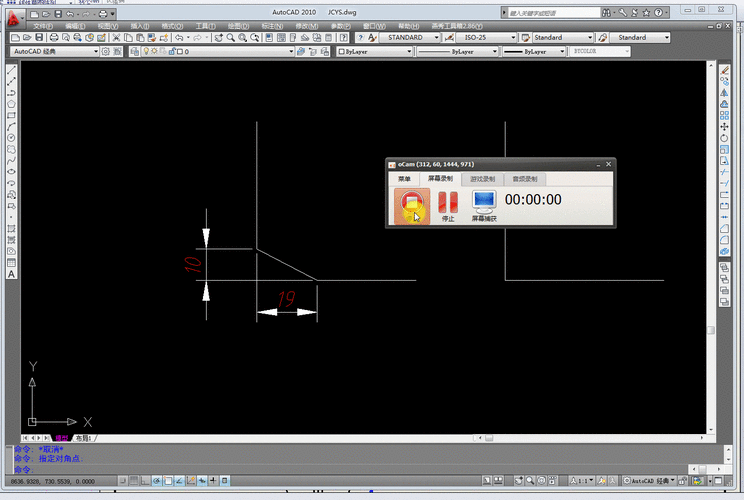Viewport: 744px width, 500px height.
Task: Toggle Grid display in status bar
Action: (134, 481)
